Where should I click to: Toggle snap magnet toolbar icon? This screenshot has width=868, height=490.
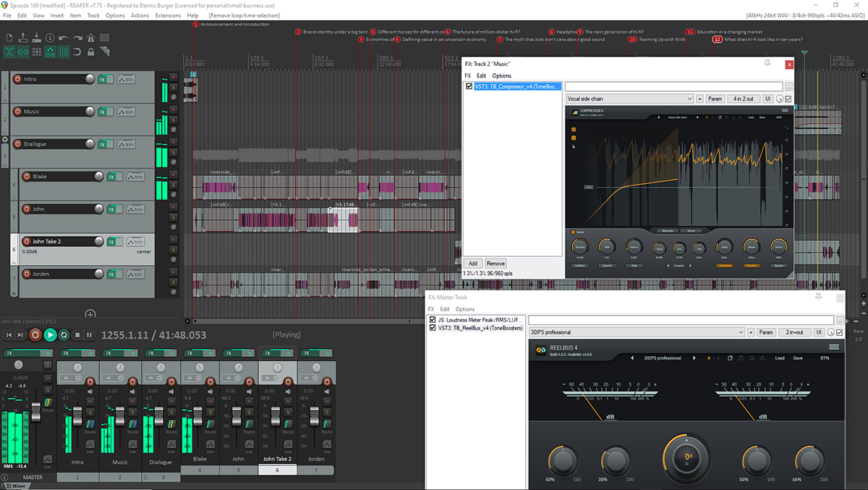pyautogui.click(x=77, y=51)
